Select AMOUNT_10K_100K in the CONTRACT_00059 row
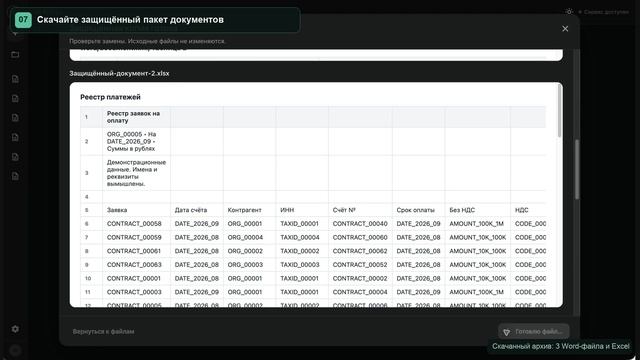The height and width of the screenshot is (360, 640). pyautogui.click(x=478, y=237)
